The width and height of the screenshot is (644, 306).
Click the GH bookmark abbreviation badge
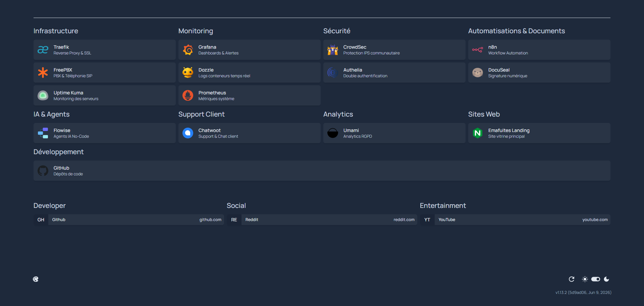41,220
